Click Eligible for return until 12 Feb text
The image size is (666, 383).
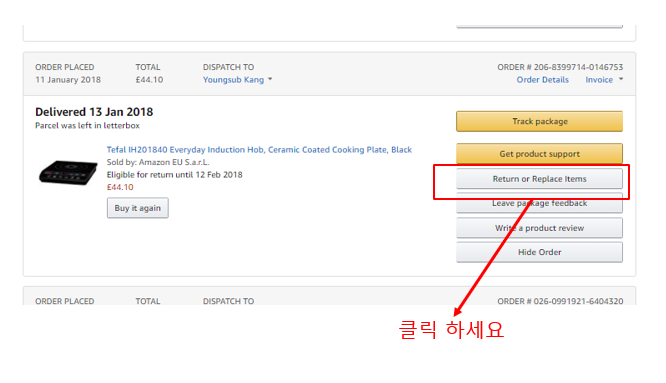coord(175,175)
